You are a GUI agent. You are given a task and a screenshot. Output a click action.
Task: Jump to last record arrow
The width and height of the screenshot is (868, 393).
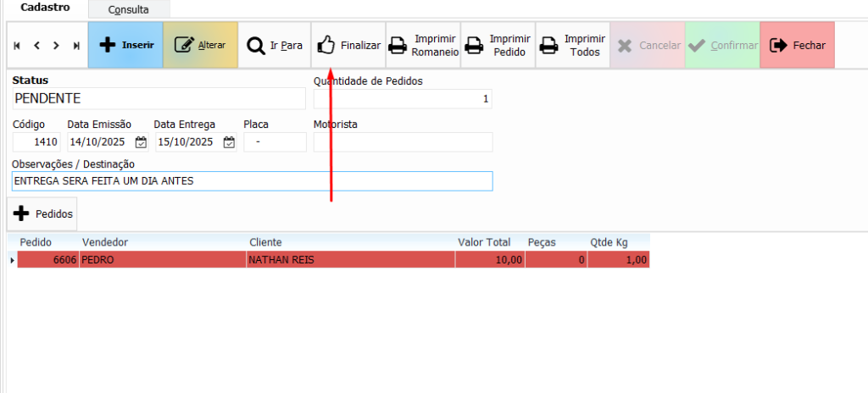(x=76, y=46)
